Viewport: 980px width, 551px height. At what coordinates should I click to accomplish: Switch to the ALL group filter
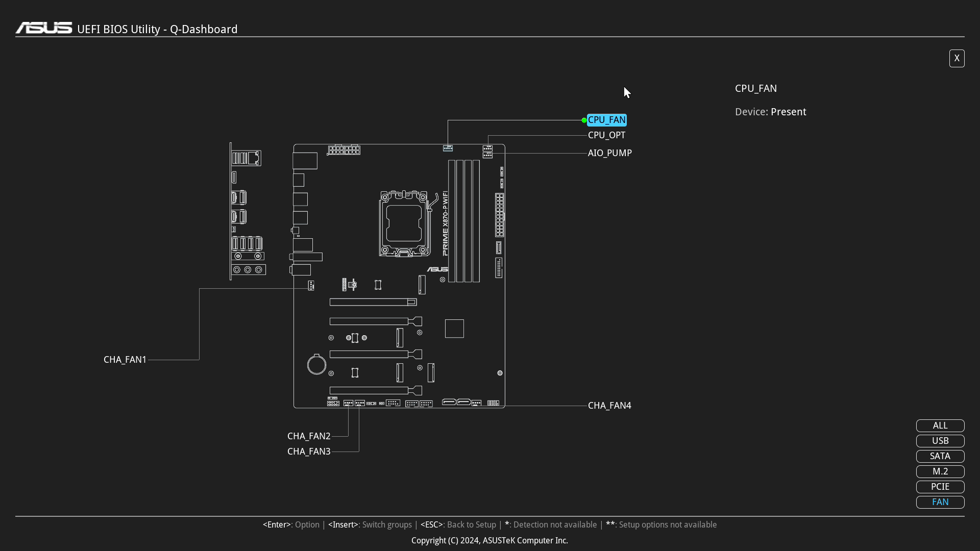click(x=940, y=425)
